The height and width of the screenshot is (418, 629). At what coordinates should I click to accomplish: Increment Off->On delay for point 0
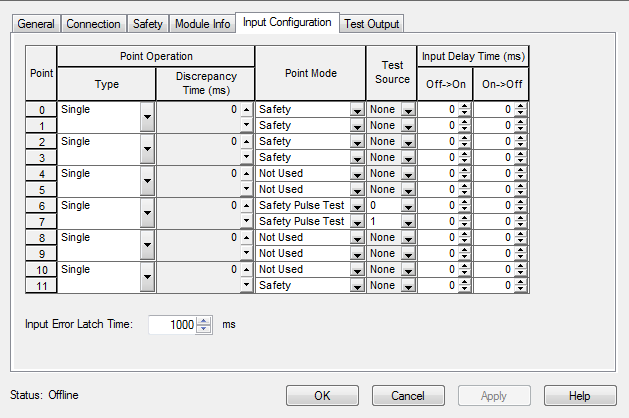464,106
